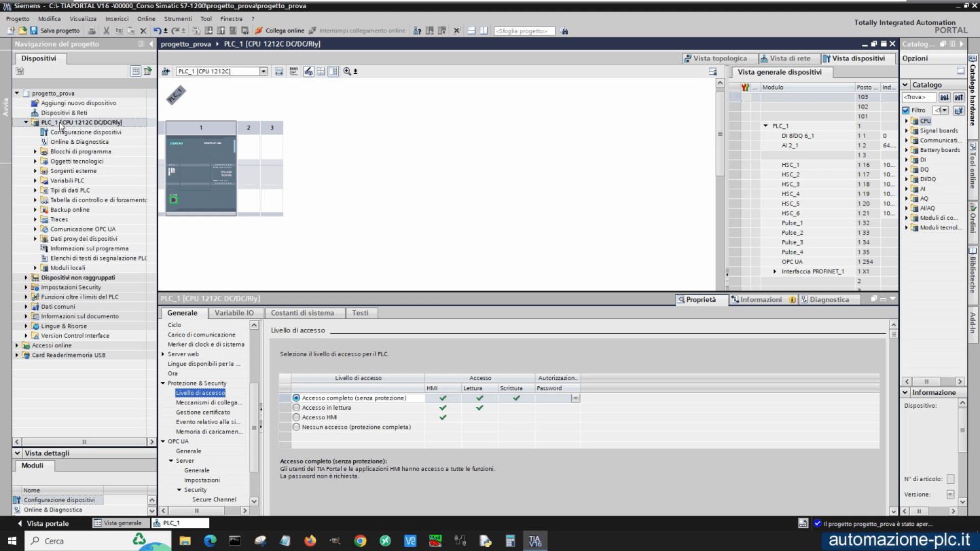Select the zoom-in magnifier in the device view toolbar
The height and width of the screenshot is (551, 980).
tap(346, 71)
